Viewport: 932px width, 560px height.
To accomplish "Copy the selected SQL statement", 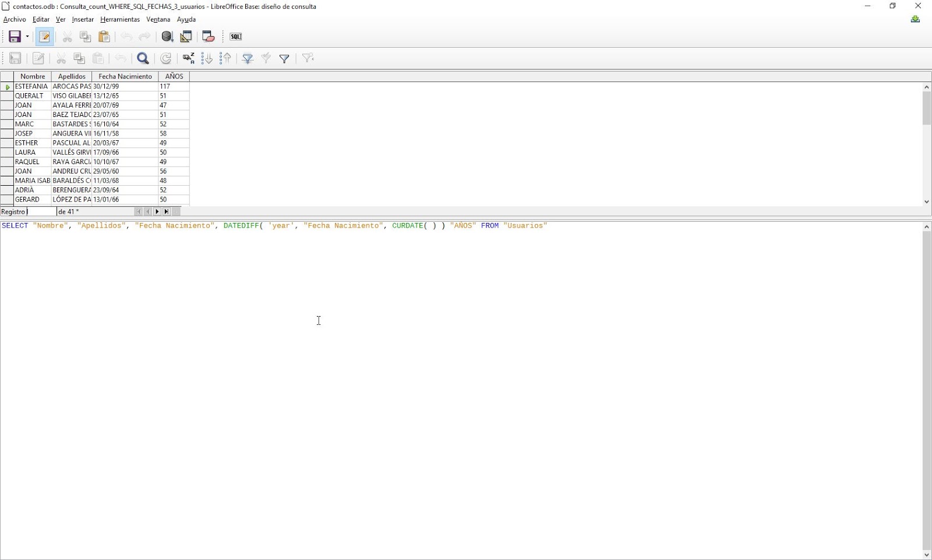I will (86, 36).
